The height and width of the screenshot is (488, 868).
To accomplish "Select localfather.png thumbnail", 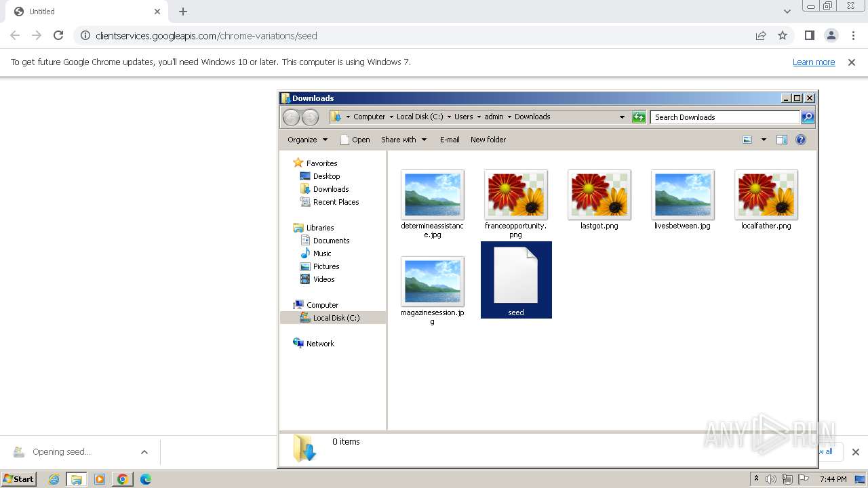I will click(x=766, y=195).
